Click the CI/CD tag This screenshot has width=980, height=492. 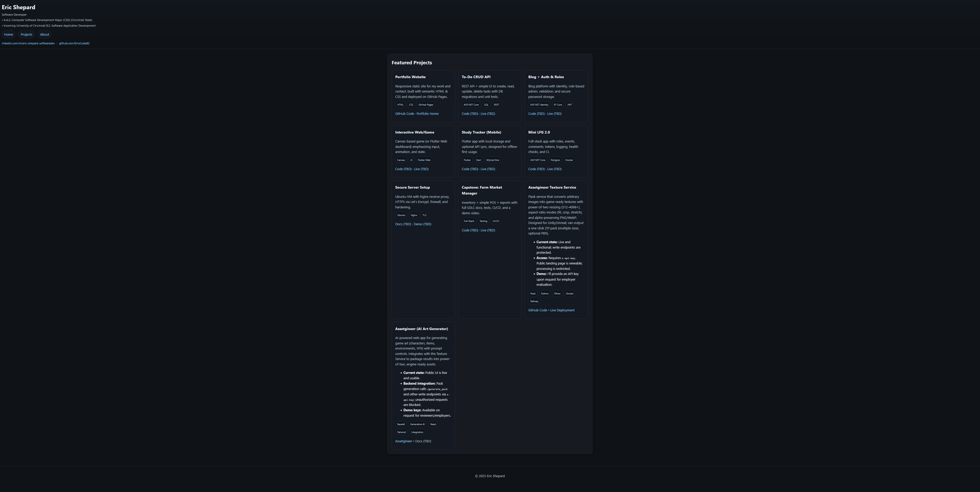[x=496, y=221]
